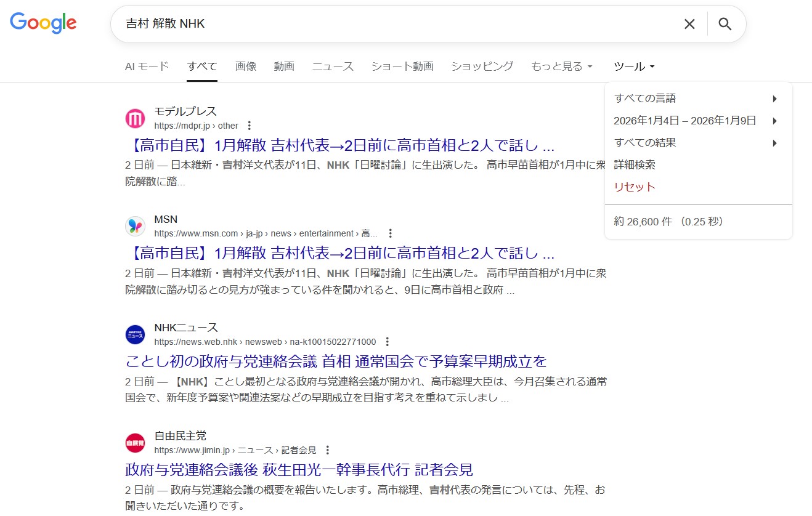Expand the すべての結果 filter option
This screenshot has height=516, width=812.
pos(695,143)
